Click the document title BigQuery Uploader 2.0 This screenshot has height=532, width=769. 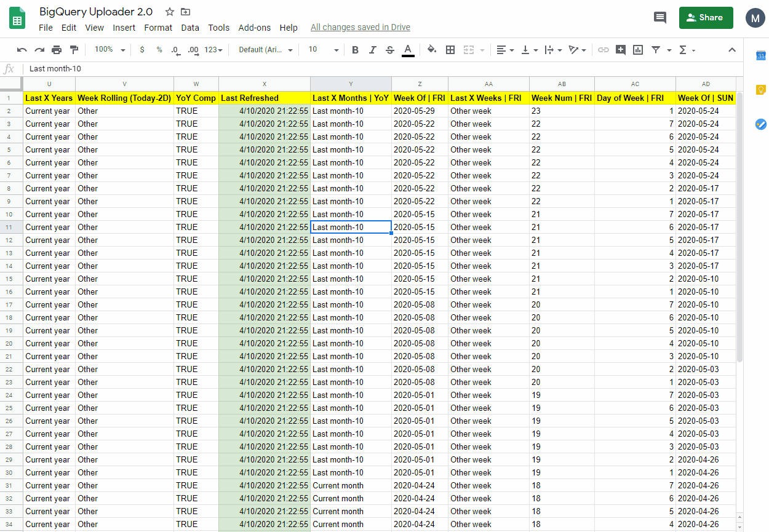pyautogui.click(x=96, y=12)
